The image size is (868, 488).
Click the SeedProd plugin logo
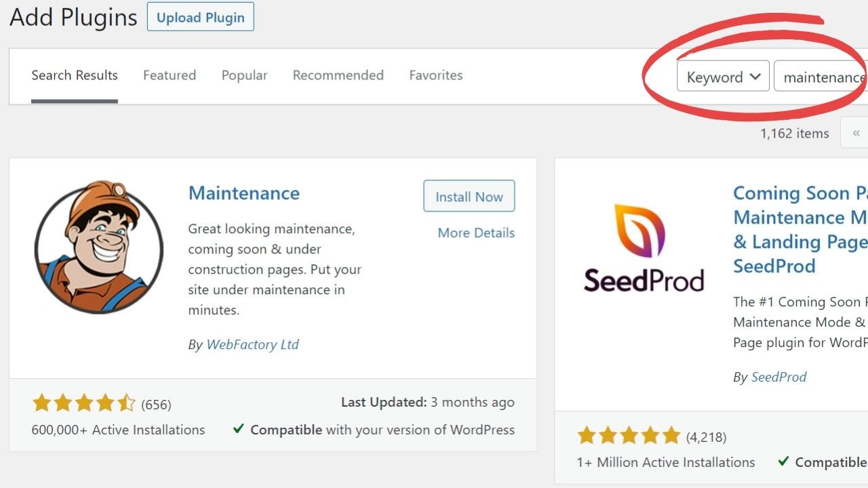(644, 245)
